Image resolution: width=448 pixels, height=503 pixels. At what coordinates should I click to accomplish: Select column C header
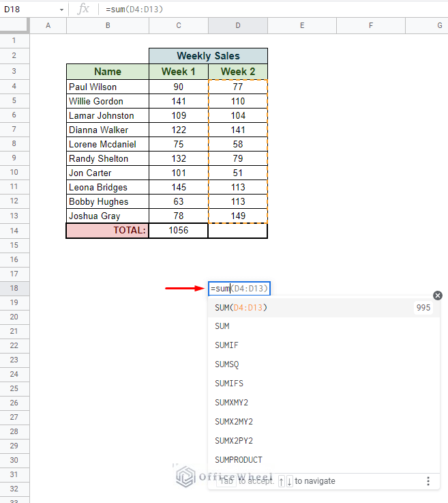click(x=179, y=26)
